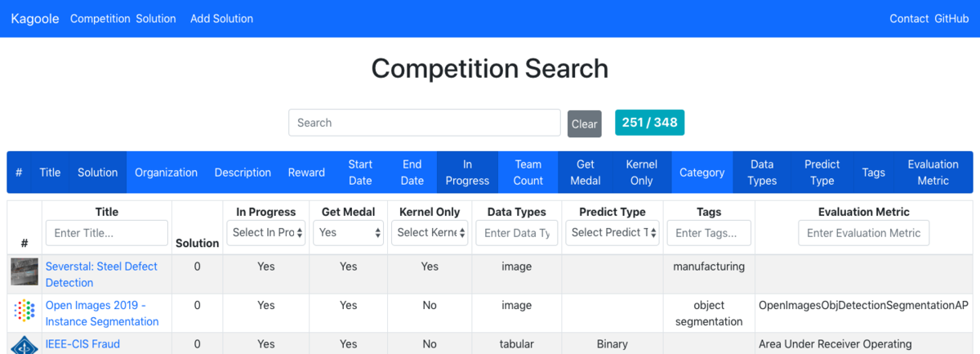This screenshot has height=354, width=980.
Task: Toggle the Reward column button
Action: tap(306, 173)
